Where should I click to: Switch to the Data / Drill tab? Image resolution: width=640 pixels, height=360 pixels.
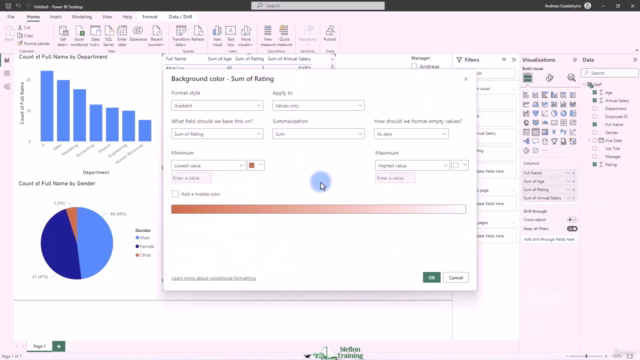click(180, 17)
